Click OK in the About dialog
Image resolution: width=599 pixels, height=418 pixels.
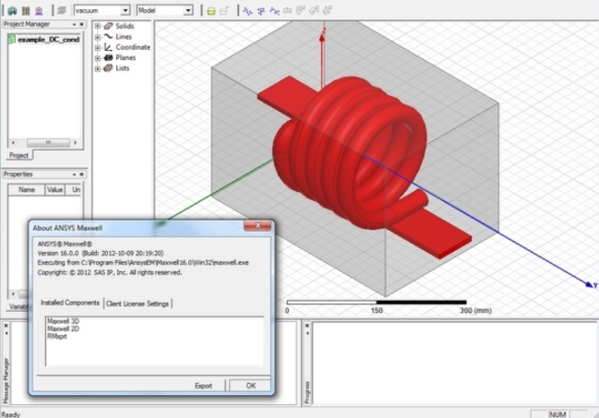[251, 386]
